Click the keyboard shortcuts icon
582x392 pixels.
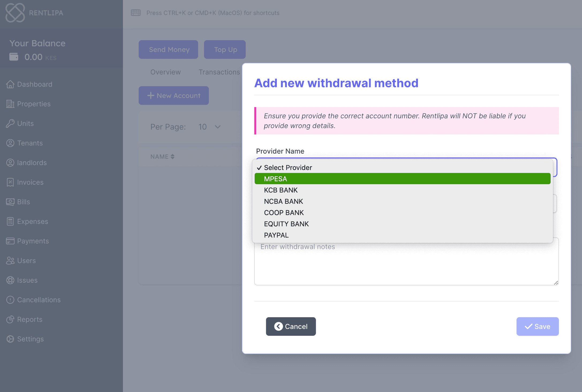(x=136, y=13)
